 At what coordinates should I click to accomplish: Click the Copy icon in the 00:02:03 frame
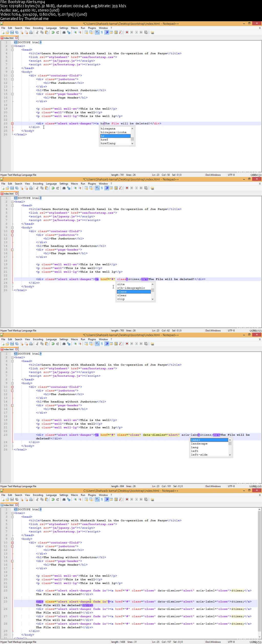click(42, 188)
